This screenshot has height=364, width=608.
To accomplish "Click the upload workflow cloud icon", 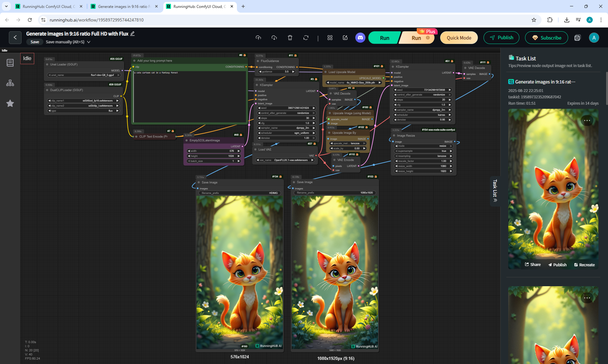I will pos(258,38).
